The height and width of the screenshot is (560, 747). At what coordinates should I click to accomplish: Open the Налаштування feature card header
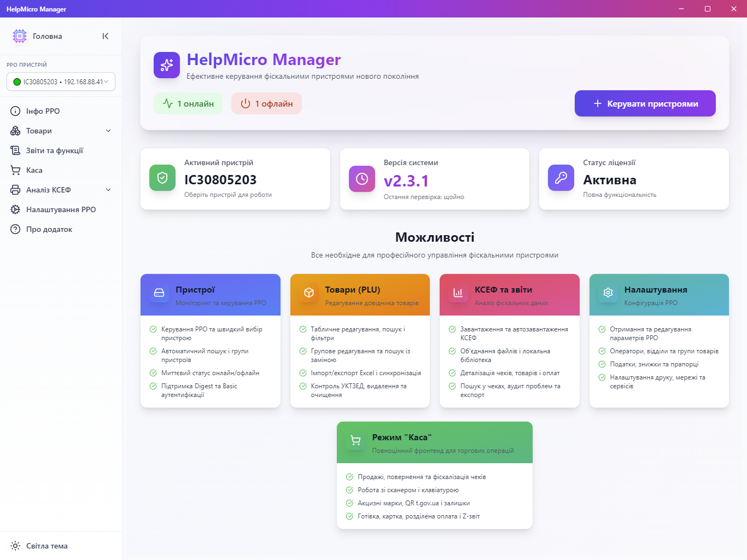(x=659, y=295)
